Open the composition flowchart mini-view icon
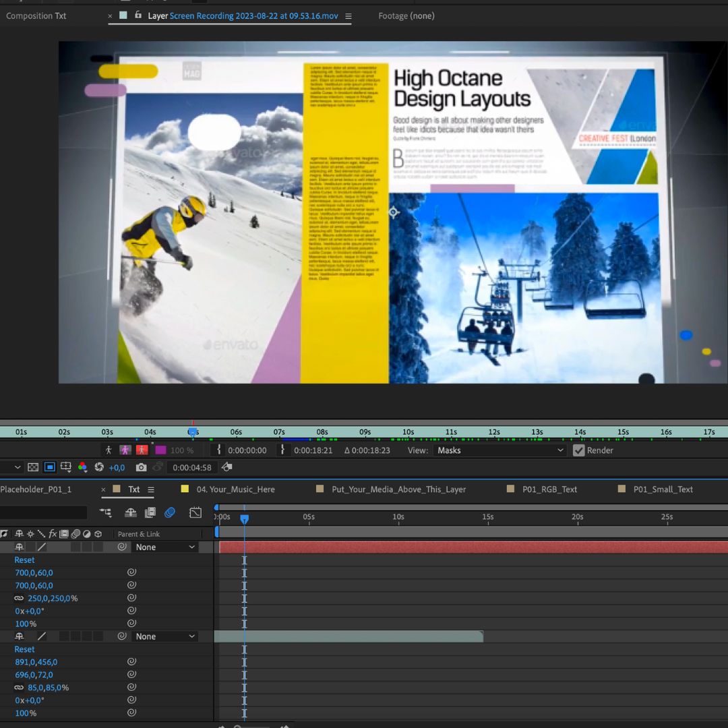The image size is (728, 728). pos(106,513)
